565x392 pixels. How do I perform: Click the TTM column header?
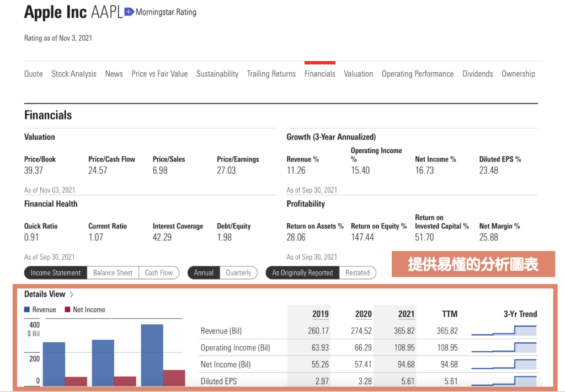tap(450, 314)
